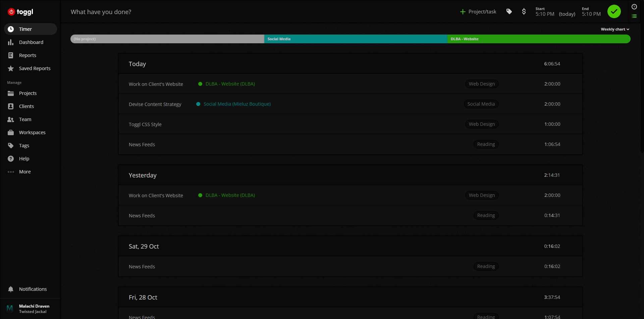Image resolution: width=644 pixels, height=319 pixels.
Task: Click Web Design tag on Toggl CSS Style
Action: point(482,124)
